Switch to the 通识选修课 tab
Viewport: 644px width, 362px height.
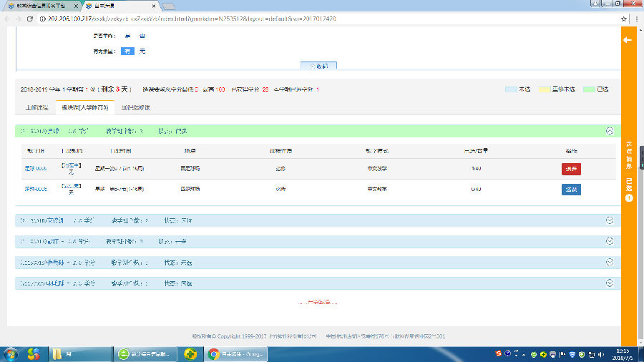click(x=135, y=107)
